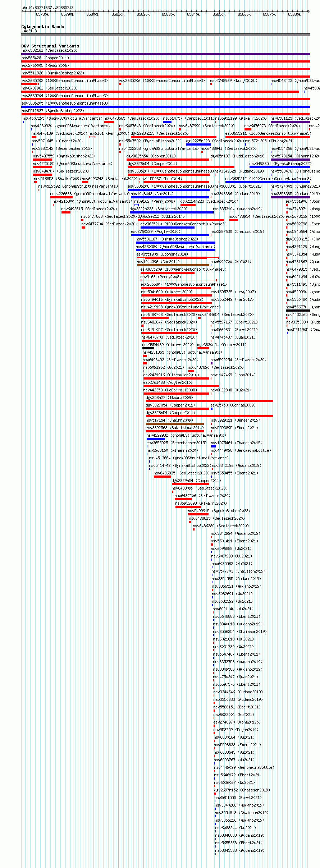The width and height of the screenshot is (320, 868).
Task: Open nsv6478565 (Sedlazeck2020) variant
Action: [x=132, y=118]
